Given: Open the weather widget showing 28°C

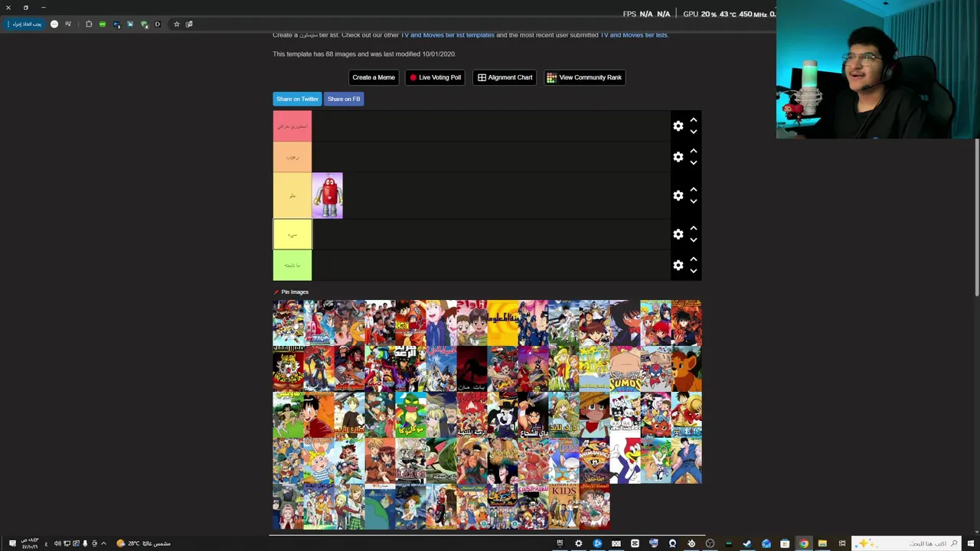Looking at the screenshot, I should pos(143,543).
